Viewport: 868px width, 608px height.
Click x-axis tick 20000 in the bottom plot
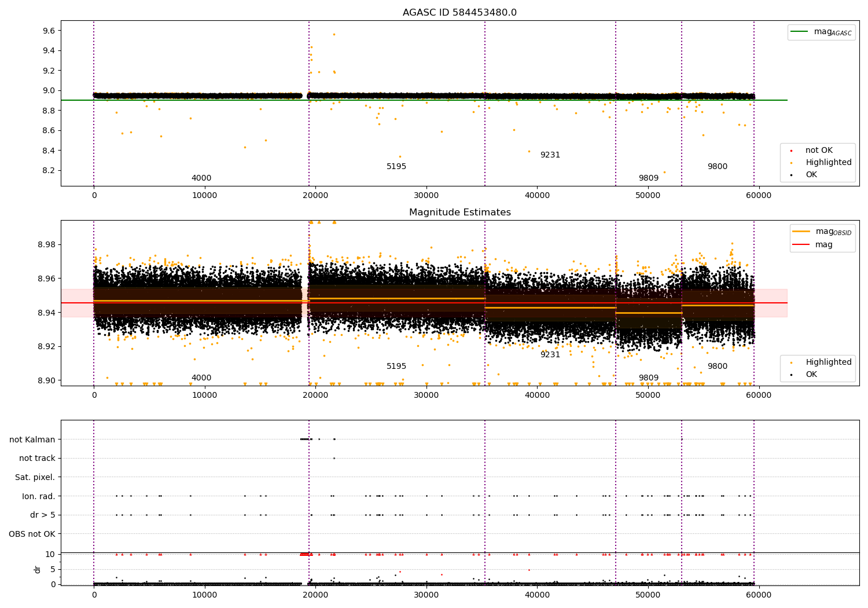(x=315, y=595)
